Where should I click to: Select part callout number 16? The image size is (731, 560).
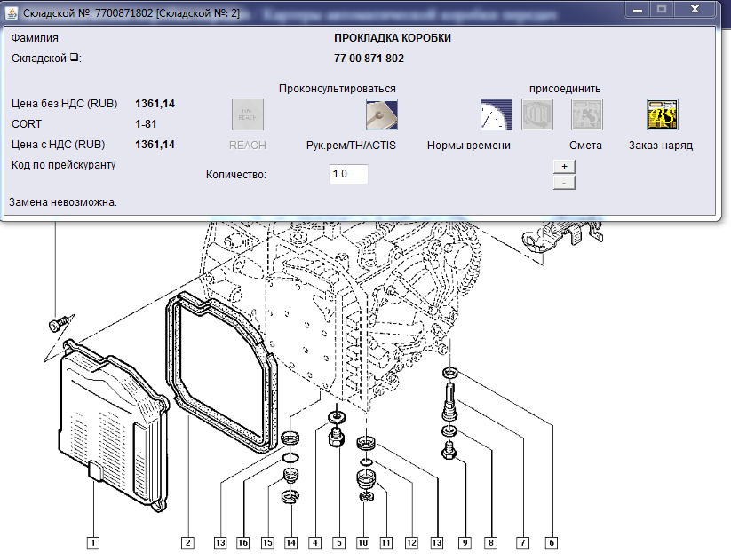[242, 543]
